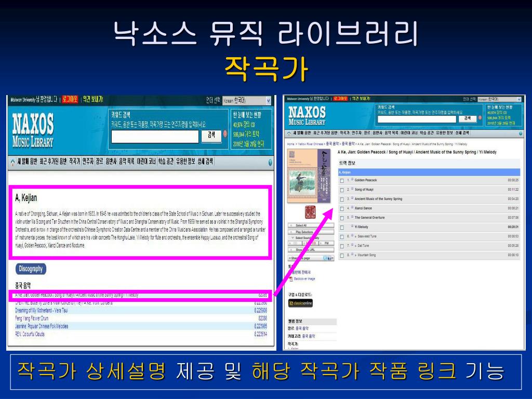Click 장르 중국 음악 genre link

[x=302, y=328]
